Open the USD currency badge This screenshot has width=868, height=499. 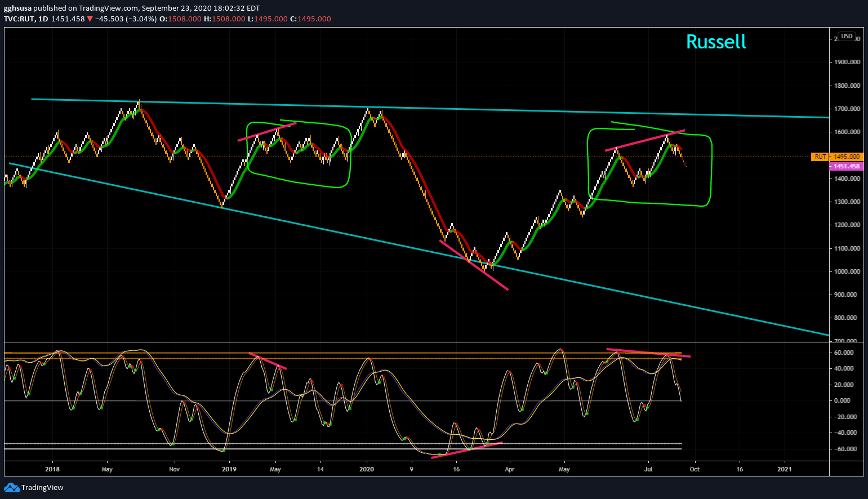pyautogui.click(x=847, y=37)
